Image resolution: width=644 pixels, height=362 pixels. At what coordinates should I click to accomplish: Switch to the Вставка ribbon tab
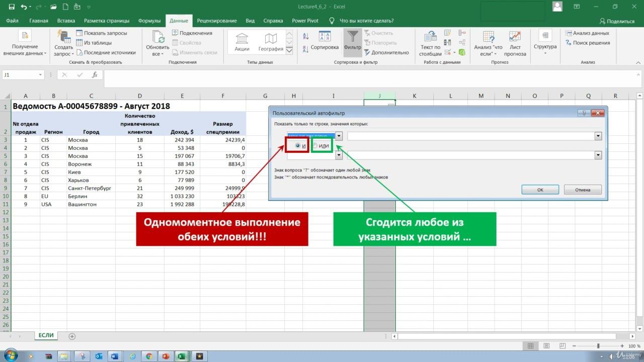pyautogui.click(x=66, y=21)
